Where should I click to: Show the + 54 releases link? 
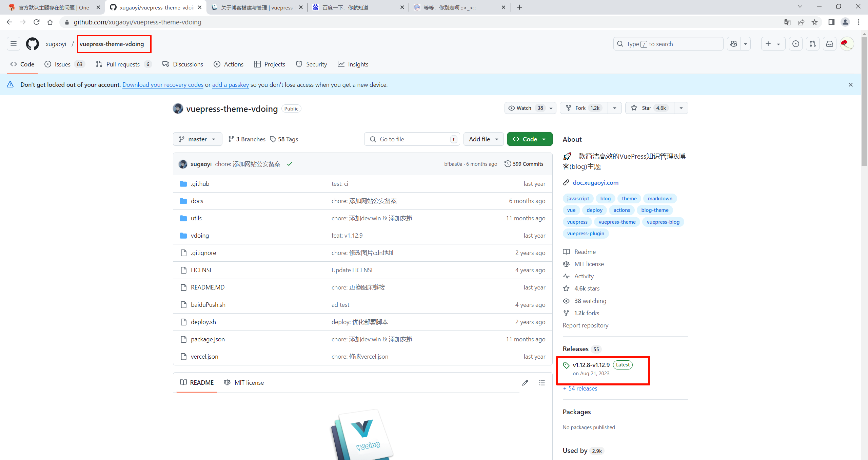580,388
